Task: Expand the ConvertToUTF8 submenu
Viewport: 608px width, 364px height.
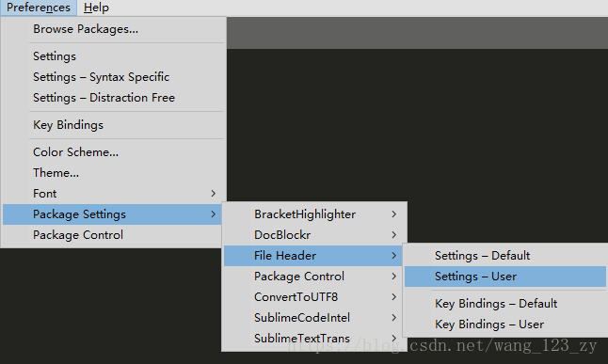Action: (x=313, y=297)
